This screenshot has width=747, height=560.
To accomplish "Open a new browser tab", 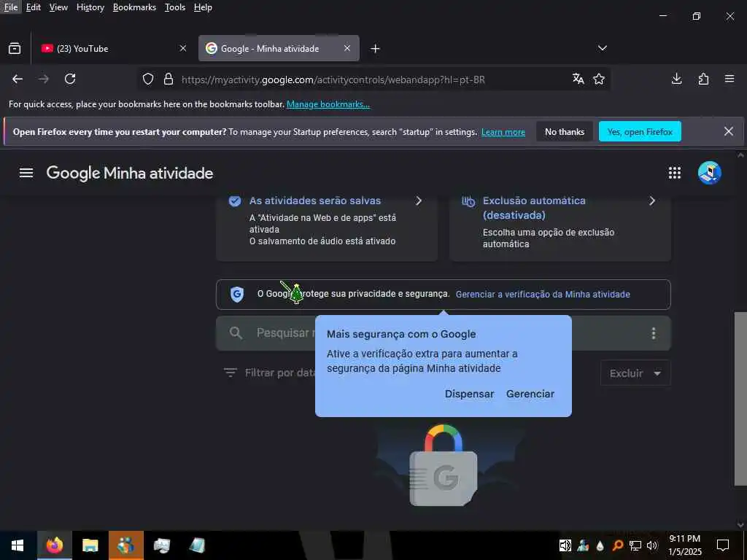I will click(376, 49).
